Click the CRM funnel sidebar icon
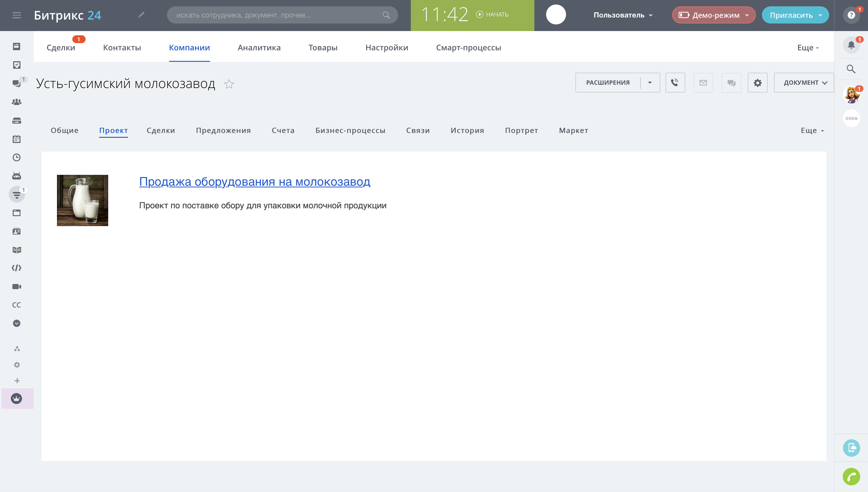 17,195
